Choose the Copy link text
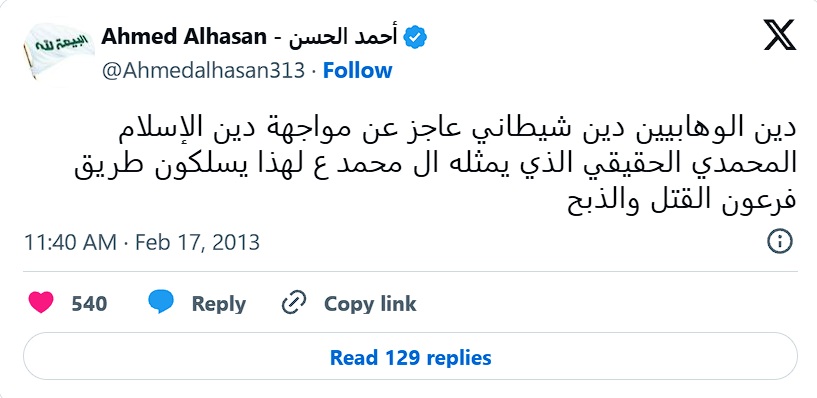 (370, 304)
